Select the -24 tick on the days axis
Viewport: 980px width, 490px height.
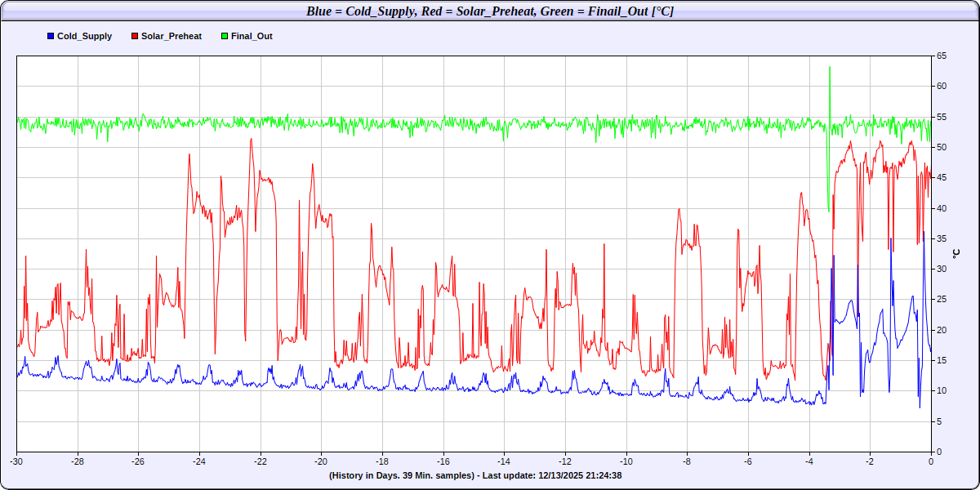199,461
